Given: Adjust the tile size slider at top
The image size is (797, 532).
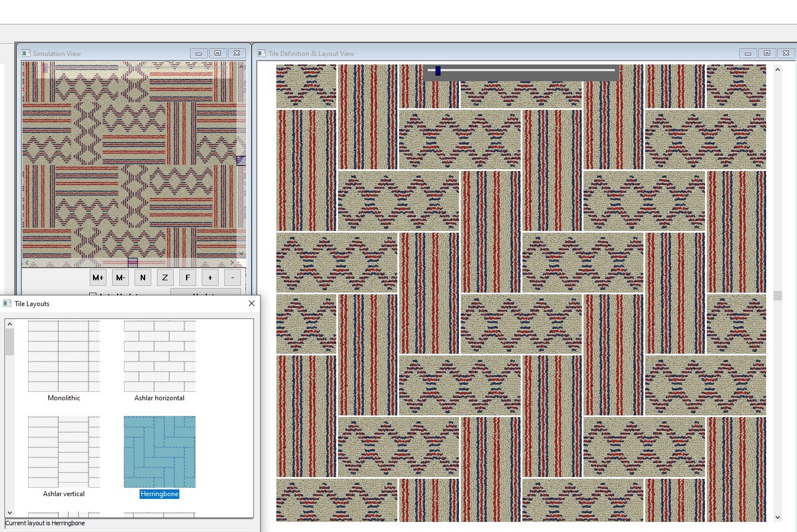Looking at the screenshot, I should tap(437, 71).
